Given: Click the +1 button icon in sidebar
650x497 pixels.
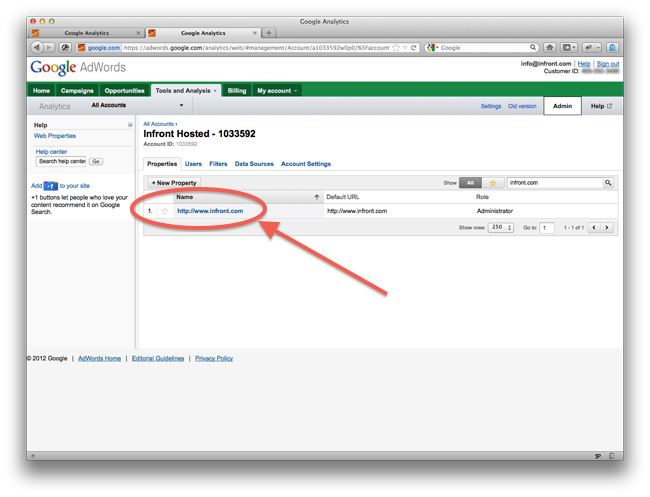Looking at the screenshot, I should click(x=51, y=186).
